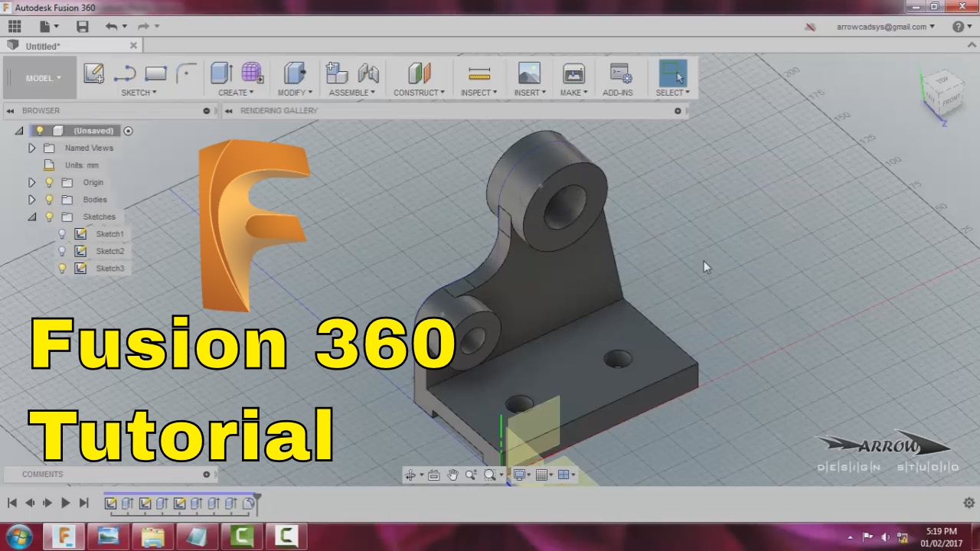Click the Select tool icon

pyautogui.click(x=672, y=73)
